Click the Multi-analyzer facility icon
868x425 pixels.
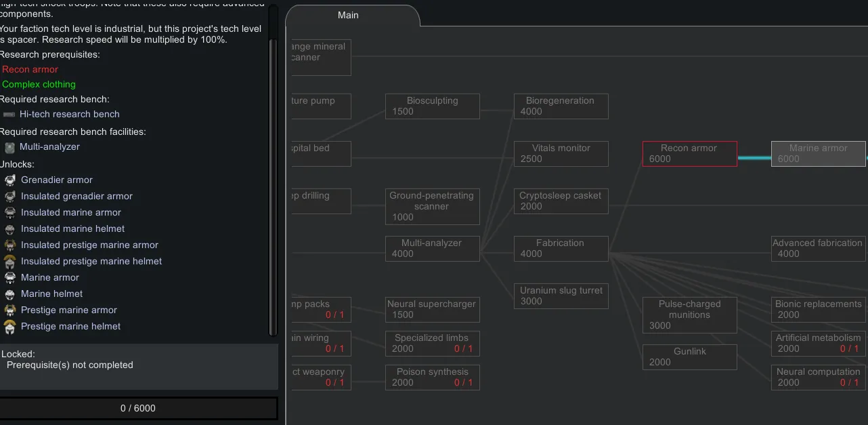[9, 147]
